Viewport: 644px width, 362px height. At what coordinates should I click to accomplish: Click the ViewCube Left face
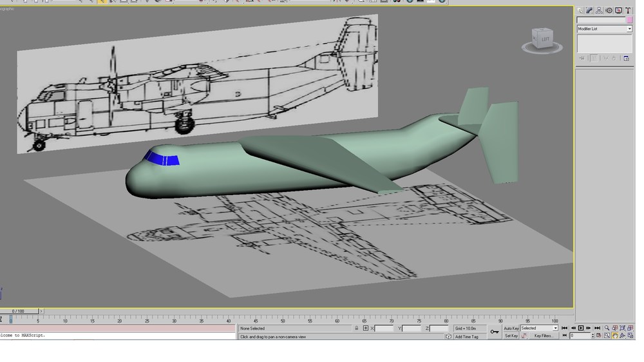[x=545, y=39]
